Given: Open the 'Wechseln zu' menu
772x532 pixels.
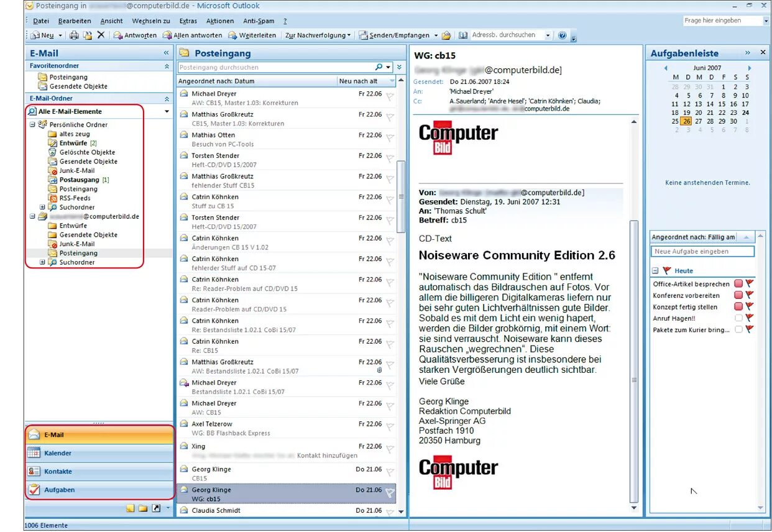Looking at the screenshot, I should point(151,21).
